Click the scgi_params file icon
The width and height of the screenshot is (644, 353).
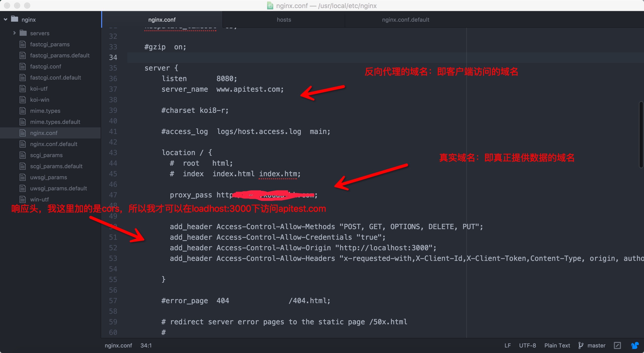coord(23,155)
